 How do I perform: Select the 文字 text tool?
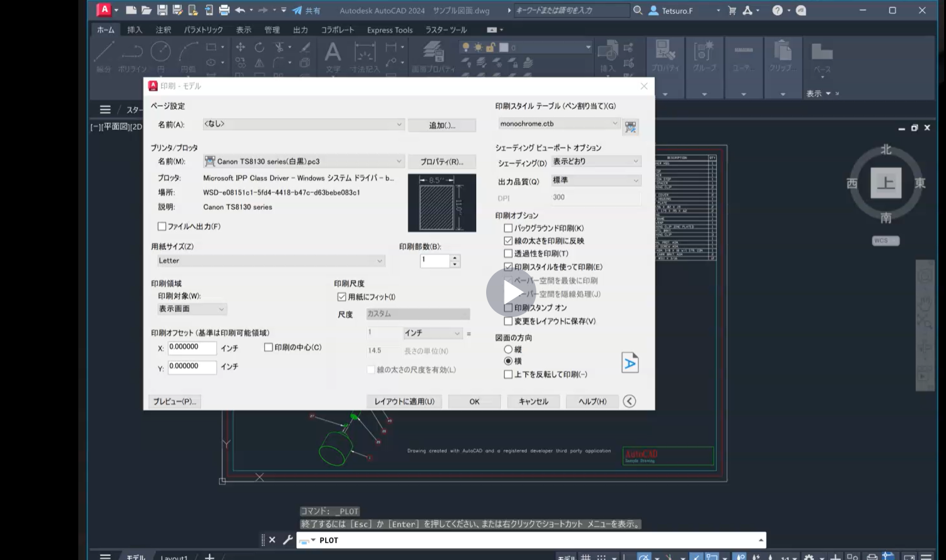coord(333,56)
